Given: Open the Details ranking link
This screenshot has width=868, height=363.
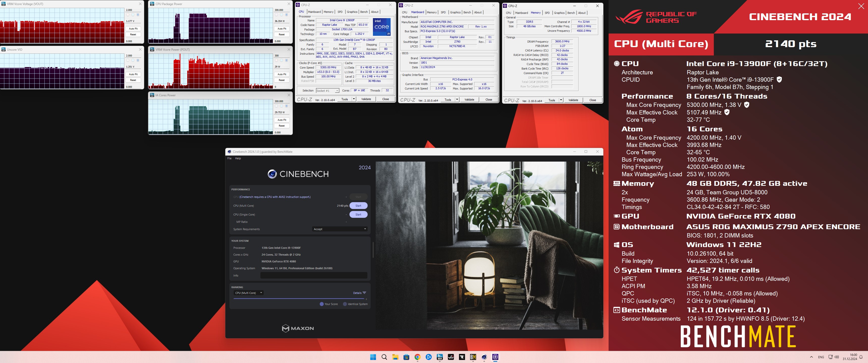Looking at the screenshot, I should click(x=357, y=293).
